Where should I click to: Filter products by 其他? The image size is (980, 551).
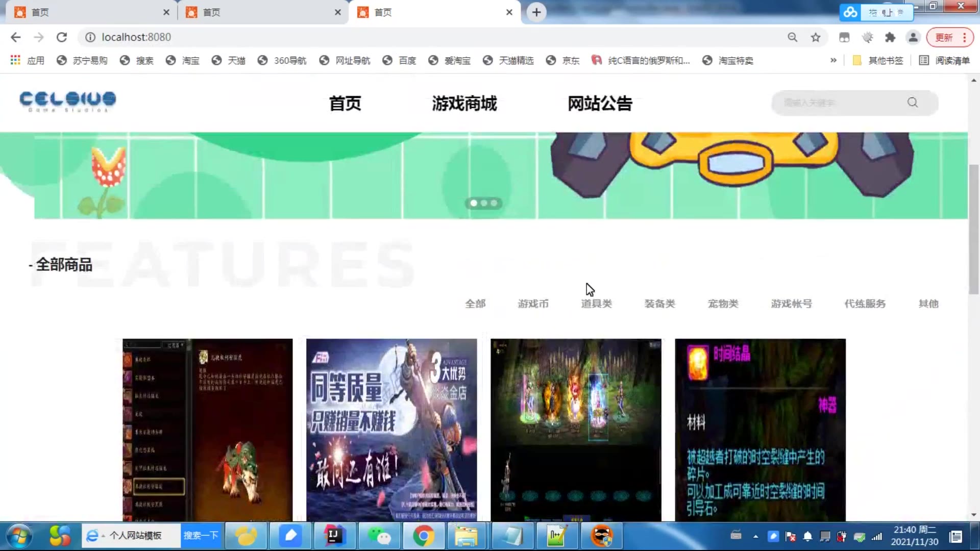tap(928, 304)
